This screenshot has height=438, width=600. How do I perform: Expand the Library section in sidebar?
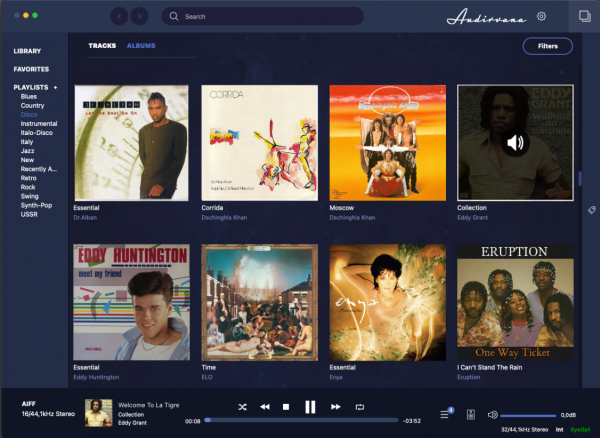tap(27, 50)
